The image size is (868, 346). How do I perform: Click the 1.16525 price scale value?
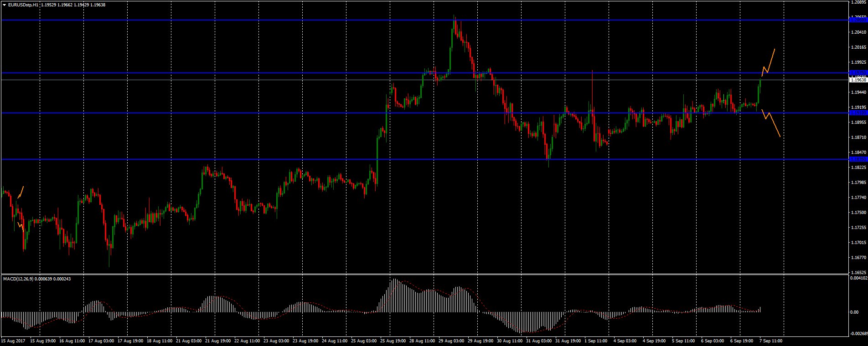(x=858, y=272)
